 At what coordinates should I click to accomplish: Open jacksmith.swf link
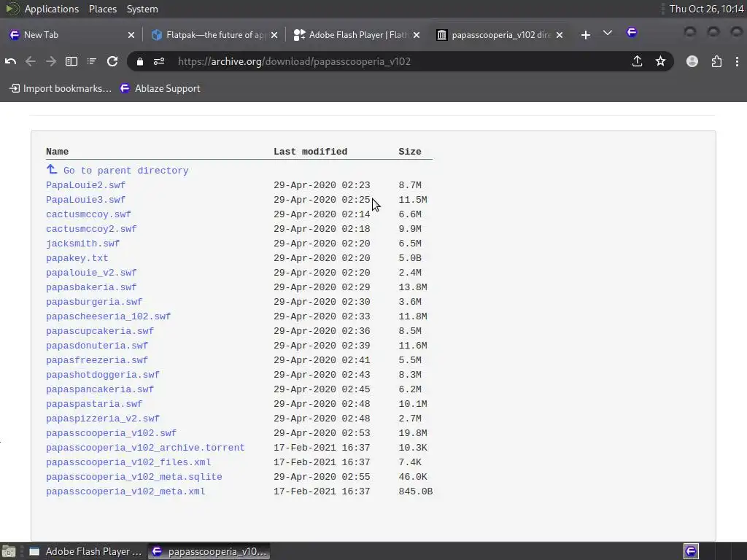tap(83, 244)
